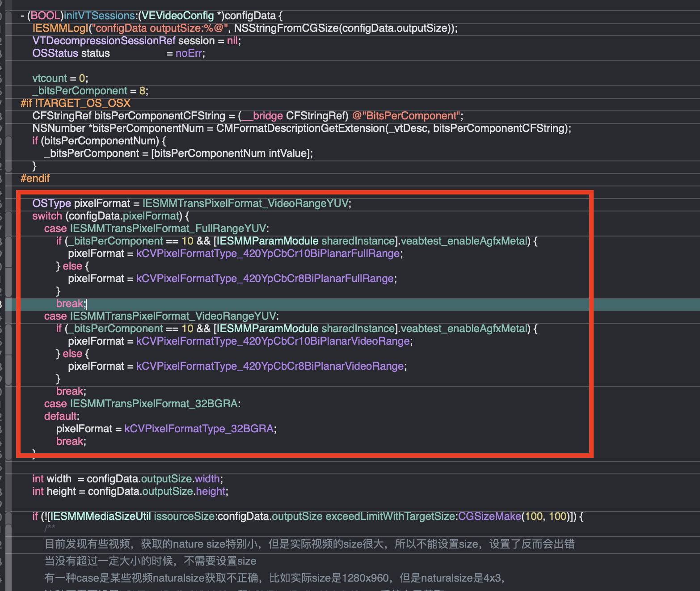700x591 pixels.
Task: Fold the if (bitsPerComponentNum) block in ribbon
Action: click(x=8, y=141)
